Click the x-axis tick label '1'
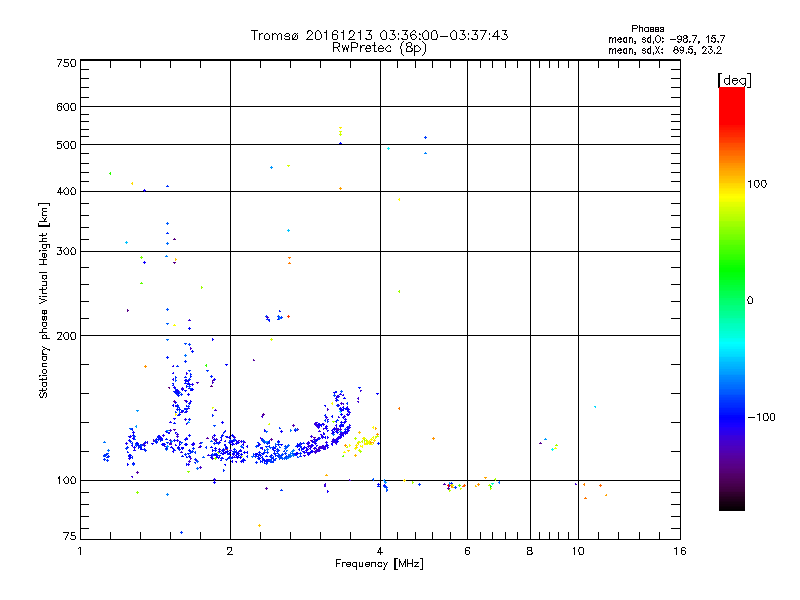The image size is (800, 600). 80,551
